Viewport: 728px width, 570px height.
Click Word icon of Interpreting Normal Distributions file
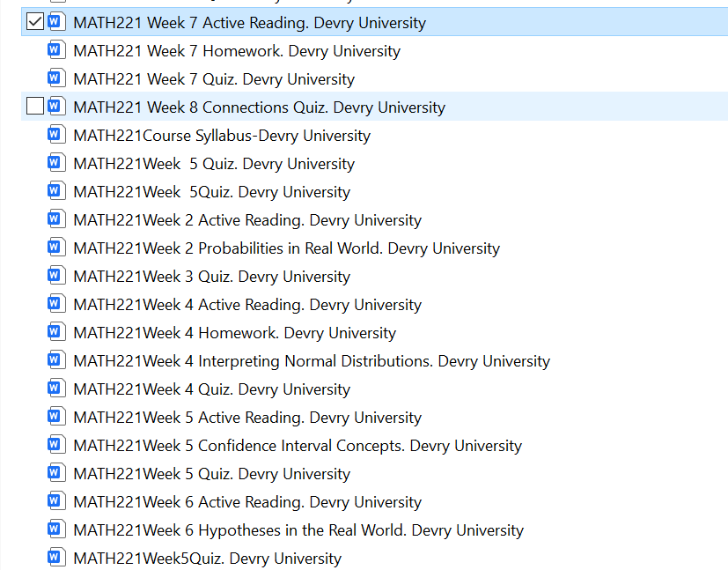56,360
